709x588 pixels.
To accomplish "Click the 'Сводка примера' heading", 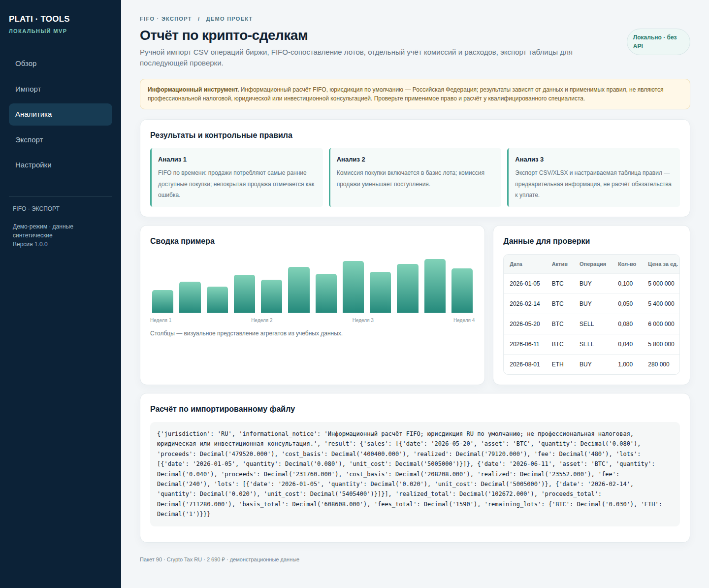I will [x=182, y=241].
